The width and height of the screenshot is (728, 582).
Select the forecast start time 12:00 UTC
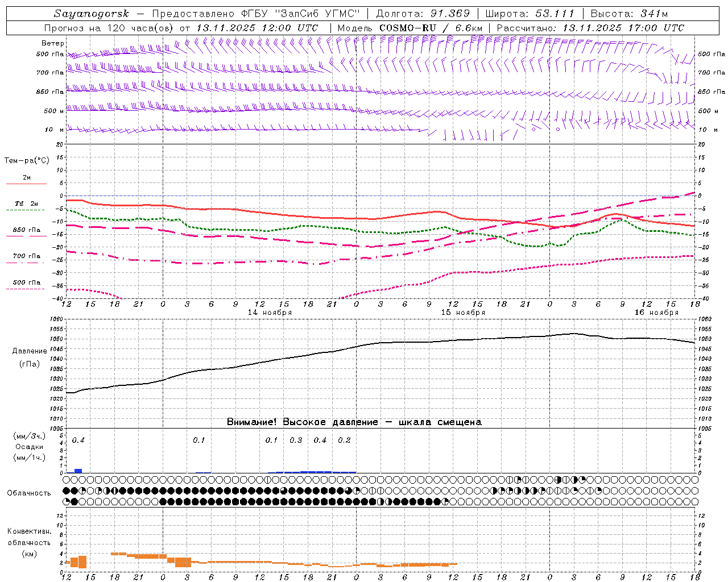[x=290, y=28]
